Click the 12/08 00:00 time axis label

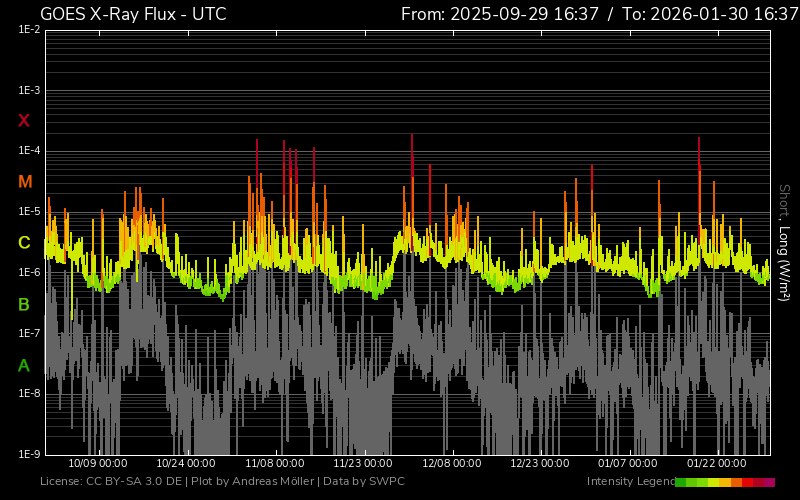(x=451, y=464)
